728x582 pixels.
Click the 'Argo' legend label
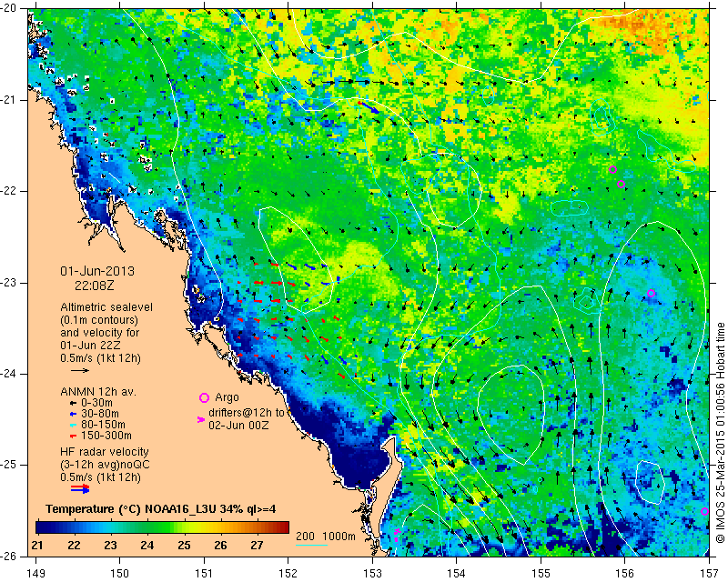coord(227,397)
